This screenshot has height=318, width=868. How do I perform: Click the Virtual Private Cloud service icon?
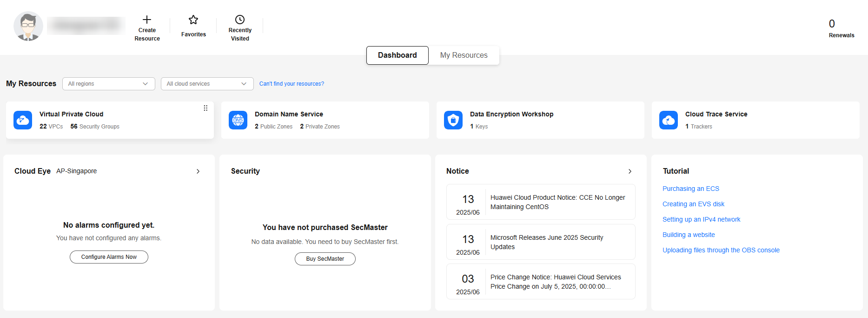coord(23,120)
